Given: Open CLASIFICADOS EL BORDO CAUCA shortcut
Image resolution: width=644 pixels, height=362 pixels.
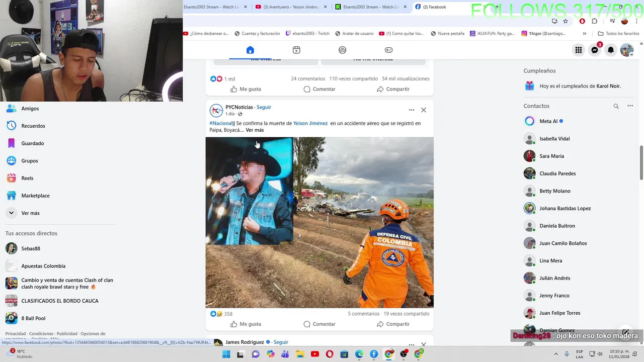Looking at the screenshot, I should tap(59, 301).
